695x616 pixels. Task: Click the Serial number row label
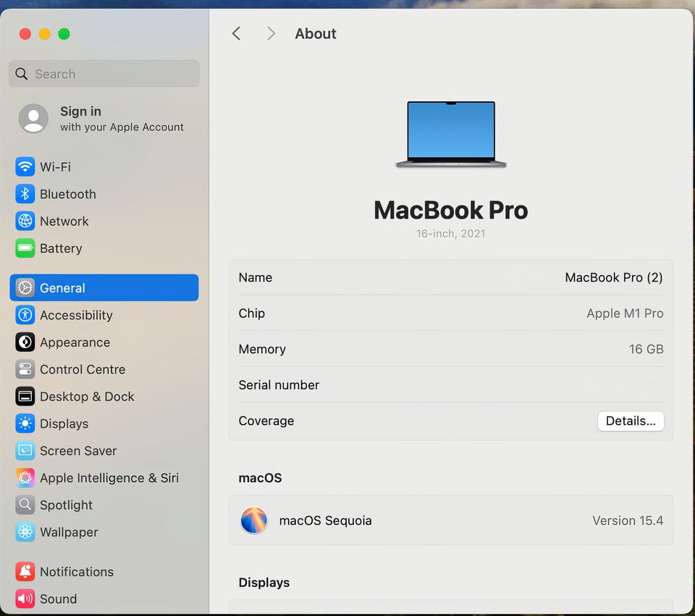[279, 385]
